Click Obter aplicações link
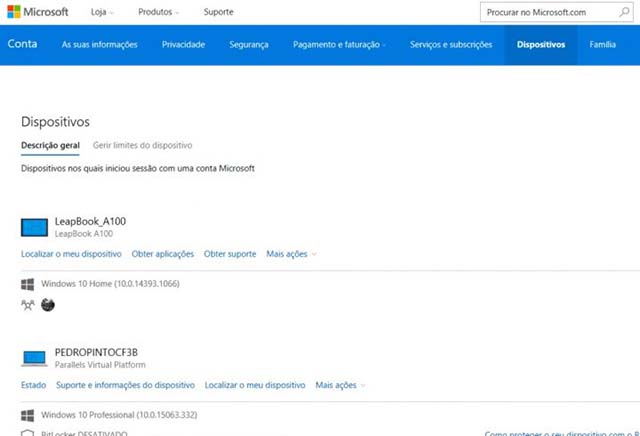 coord(162,254)
